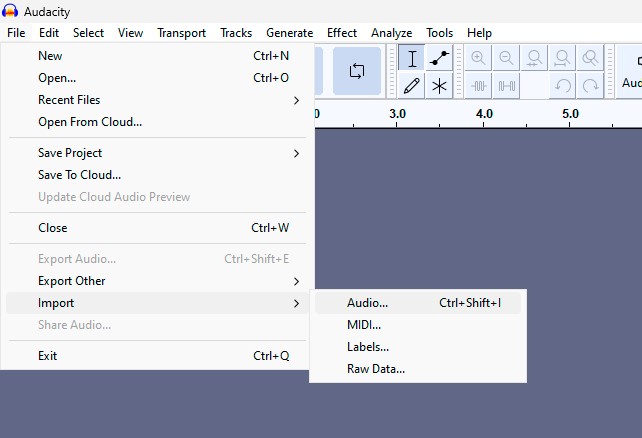Viewport: 642px width, 438px height.
Task: Click the Zoom In magnifier icon
Action: [x=478, y=59]
